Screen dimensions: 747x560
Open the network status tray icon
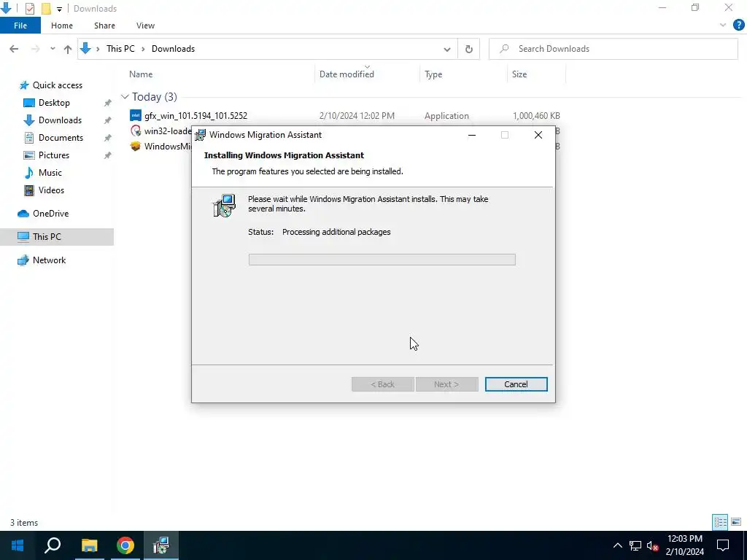[x=635, y=545]
